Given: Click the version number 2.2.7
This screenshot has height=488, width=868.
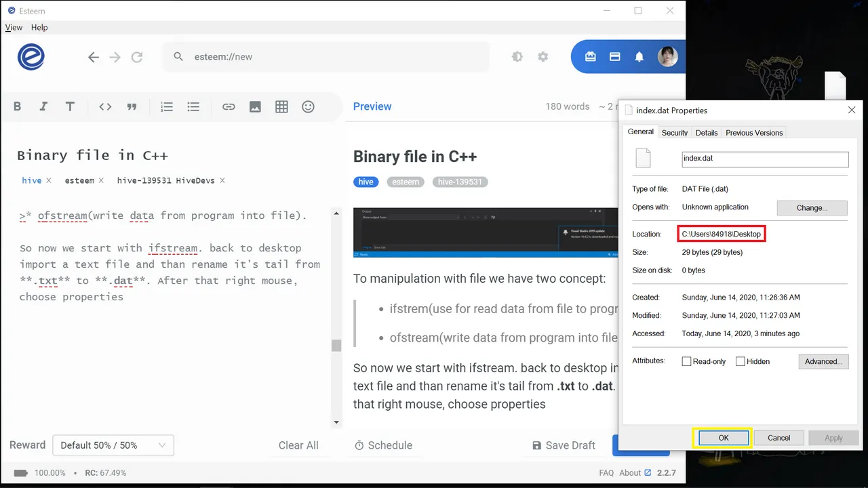Looking at the screenshot, I should point(666,472).
